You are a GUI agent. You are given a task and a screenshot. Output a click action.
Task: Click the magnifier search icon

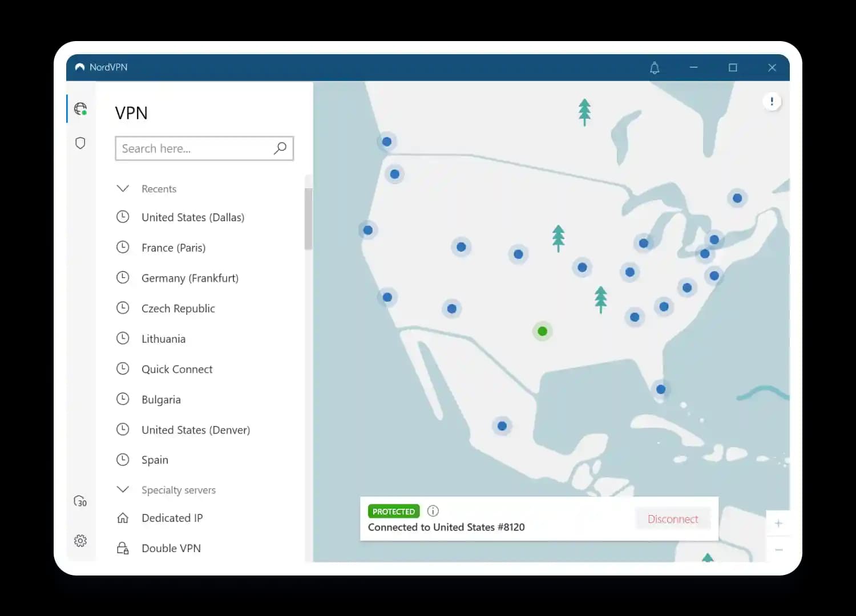pos(280,148)
